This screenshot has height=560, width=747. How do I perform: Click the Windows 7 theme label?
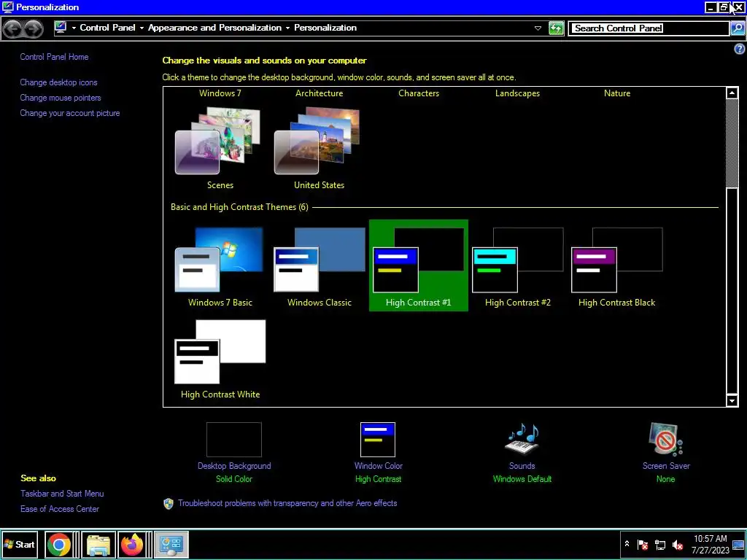[x=220, y=93]
